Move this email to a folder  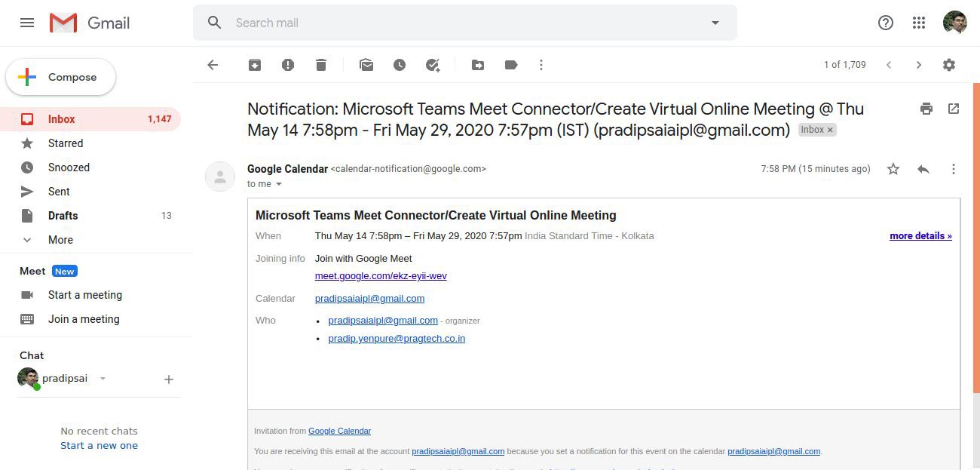[x=478, y=65]
